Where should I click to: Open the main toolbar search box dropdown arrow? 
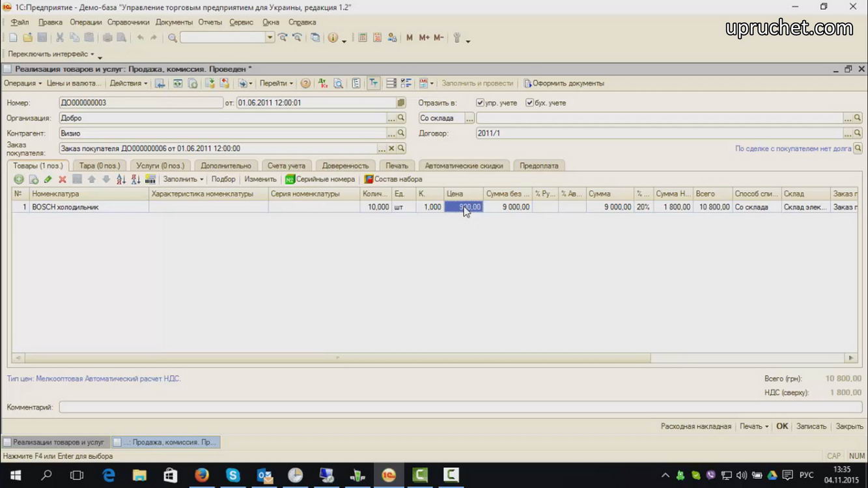point(270,38)
